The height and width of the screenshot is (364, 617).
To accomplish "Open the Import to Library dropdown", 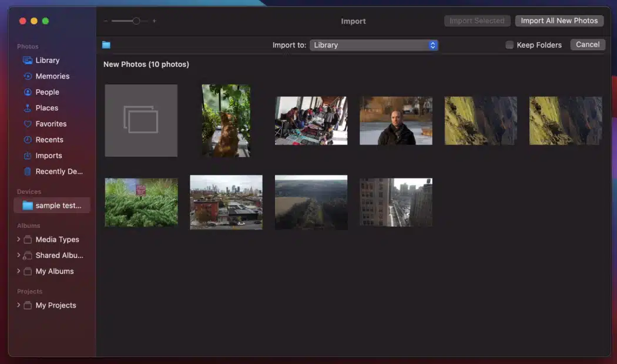I will [x=374, y=45].
